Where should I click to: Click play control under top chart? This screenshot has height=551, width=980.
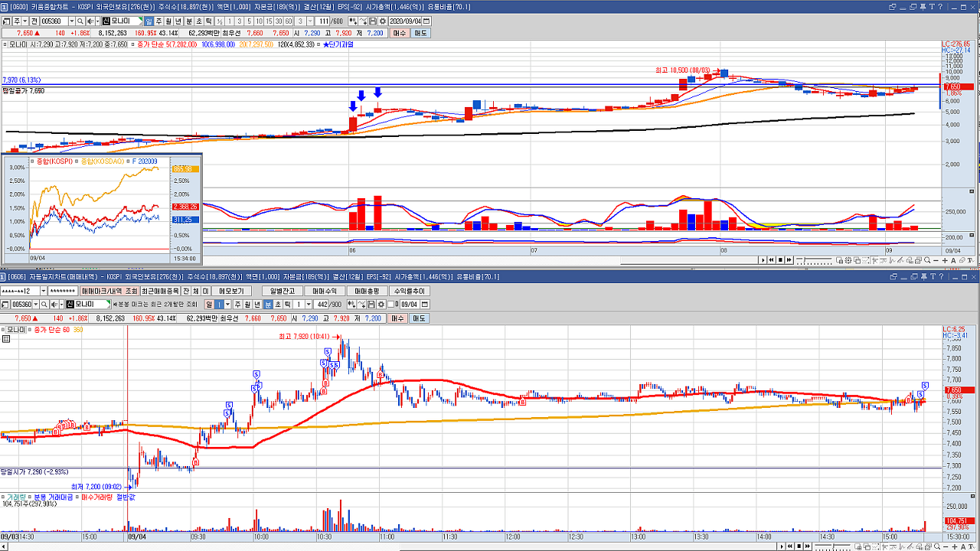pyautogui.click(x=763, y=259)
